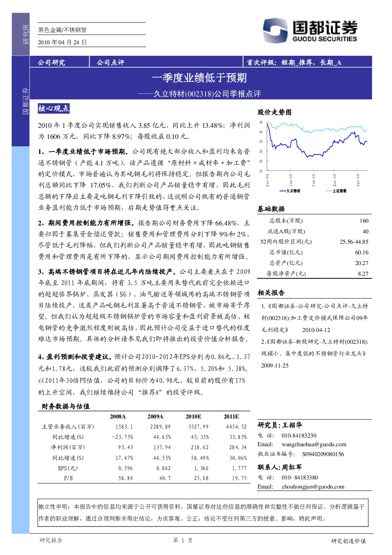
Task: Click the 2010E column header
Action: click(x=194, y=417)
